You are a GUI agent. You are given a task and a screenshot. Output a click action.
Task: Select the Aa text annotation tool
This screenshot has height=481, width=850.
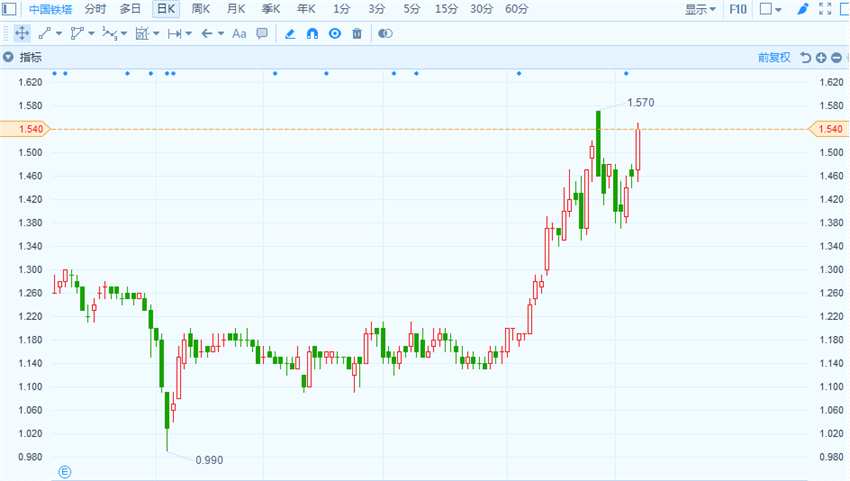tap(239, 34)
